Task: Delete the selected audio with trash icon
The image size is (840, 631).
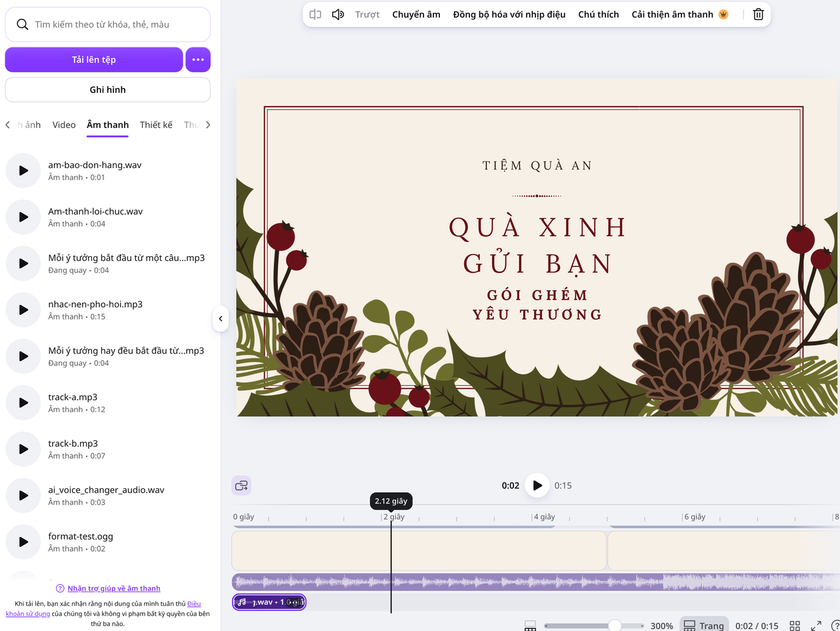Action: [758, 15]
